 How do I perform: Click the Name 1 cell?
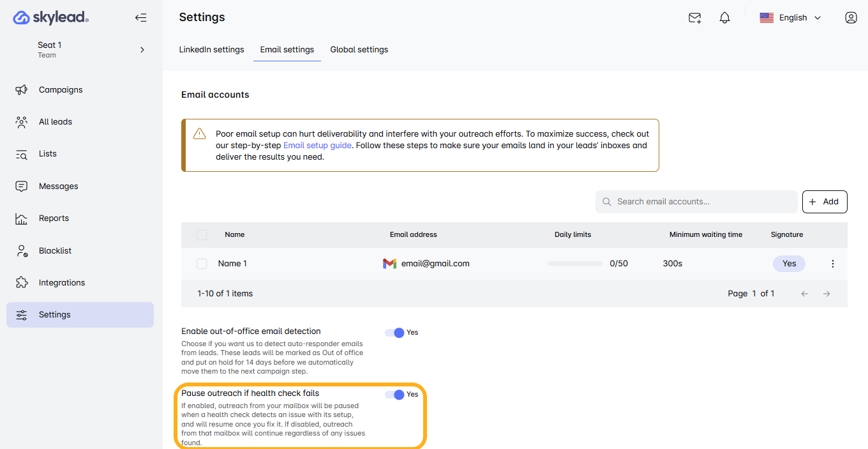232,264
